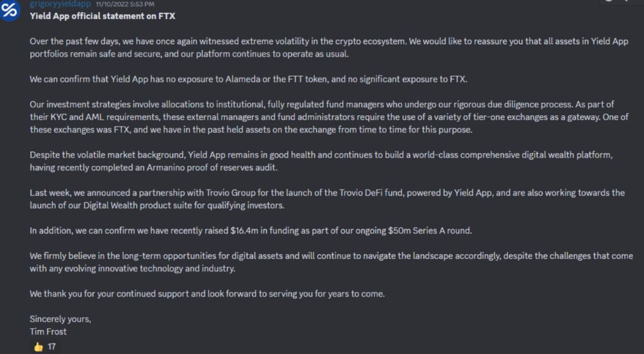This screenshot has width=644, height=354.
Task: Click the sentence mentioning $16.4m funding
Action: point(251,231)
